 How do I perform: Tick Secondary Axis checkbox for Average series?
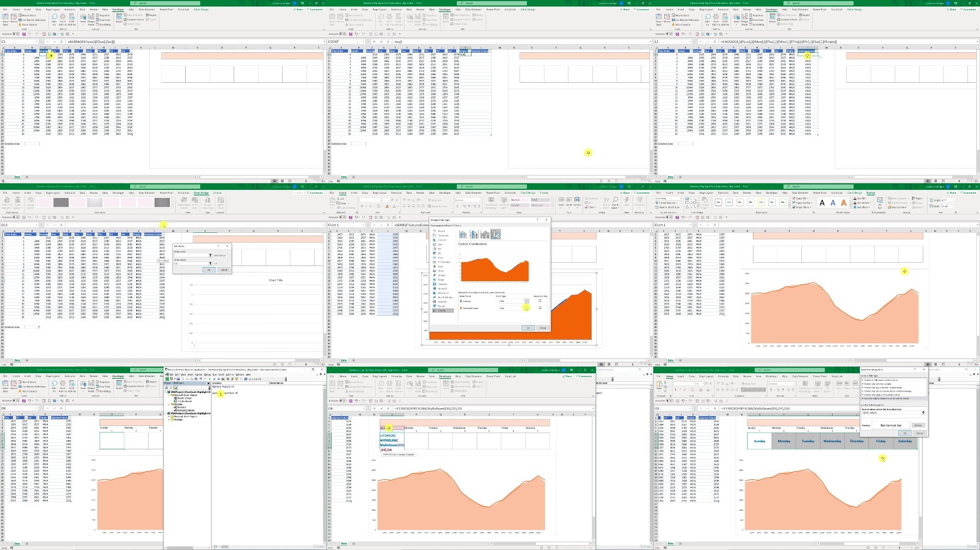tap(540, 300)
